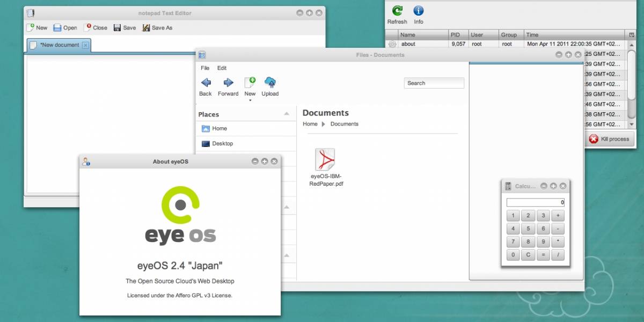The image size is (644, 322).
Task: Click calculator clear C key
Action: pyautogui.click(x=528, y=255)
